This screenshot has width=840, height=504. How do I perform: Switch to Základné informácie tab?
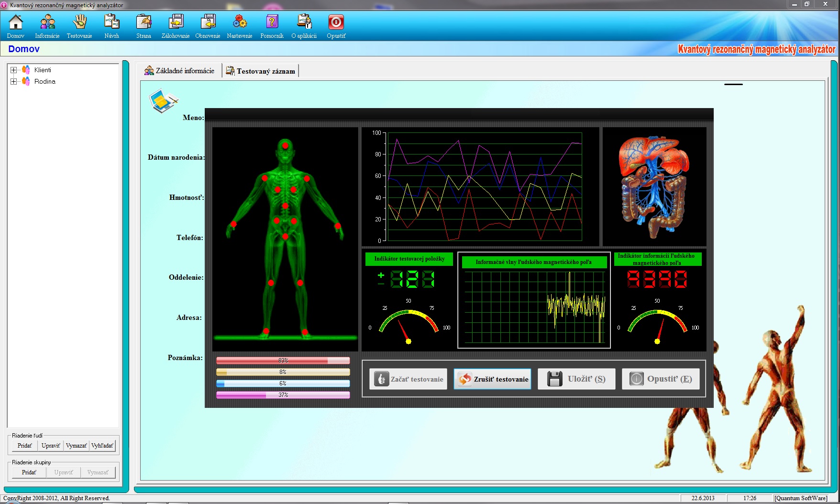click(x=179, y=71)
